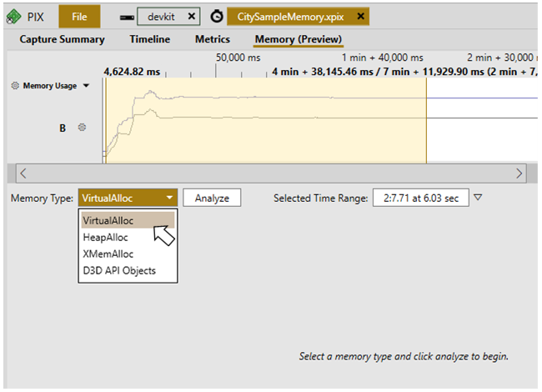Click the highlighted memory usage graph region
This screenshot has height=392, width=542.
[266, 120]
